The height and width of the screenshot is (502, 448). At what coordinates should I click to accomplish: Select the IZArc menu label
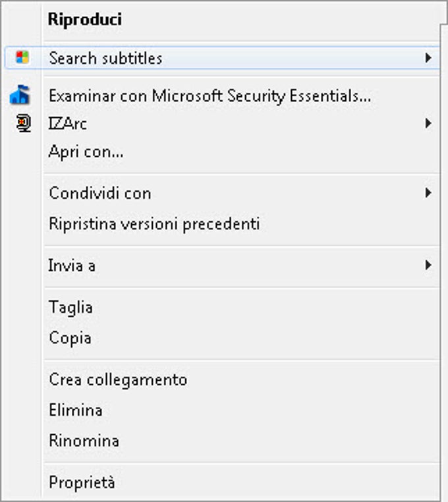tap(68, 123)
